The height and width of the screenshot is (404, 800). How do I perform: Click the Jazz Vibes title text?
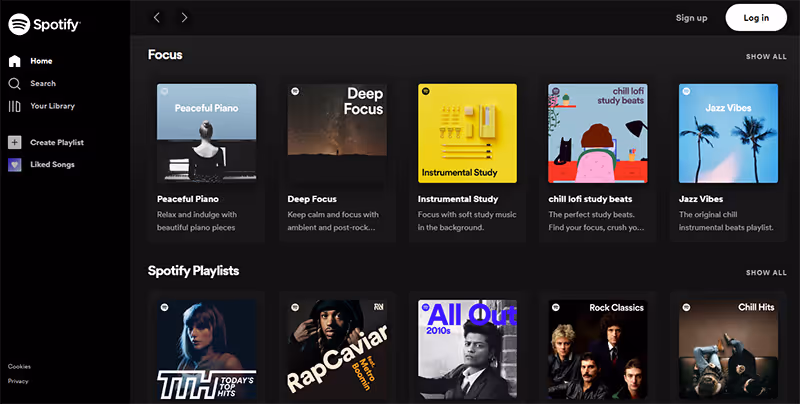[x=701, y=199]
